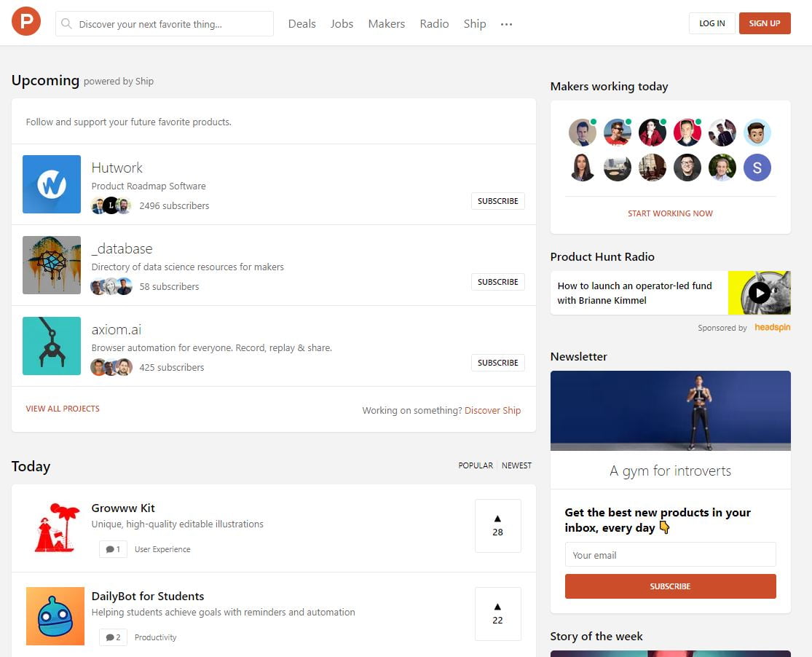Viewport: 812px width, 657px height.
Task: Click START WORKING NOW link
Action: [x=670, y=213]
